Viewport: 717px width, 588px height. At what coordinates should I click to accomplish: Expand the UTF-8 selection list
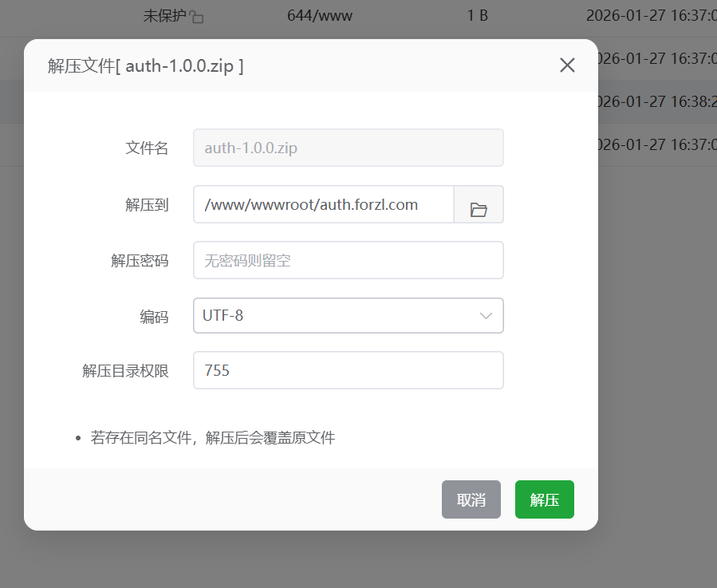tap(348, 315)
